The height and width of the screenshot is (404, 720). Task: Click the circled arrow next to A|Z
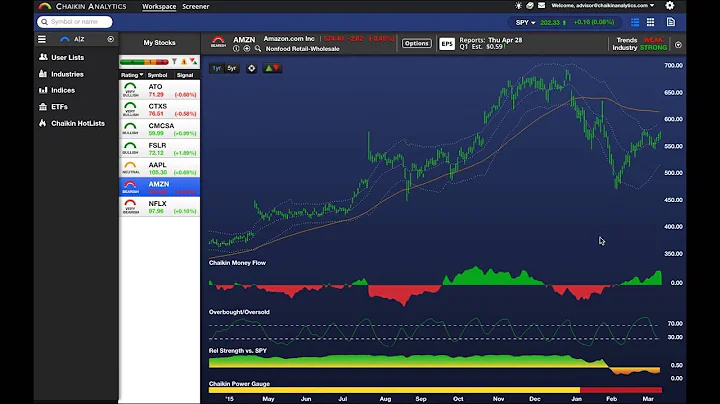(x=111, y=39)
